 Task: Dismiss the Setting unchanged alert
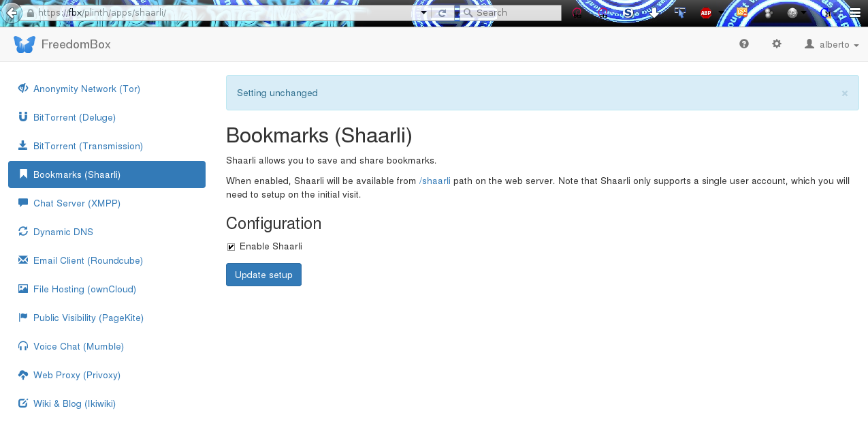(845, 93)
